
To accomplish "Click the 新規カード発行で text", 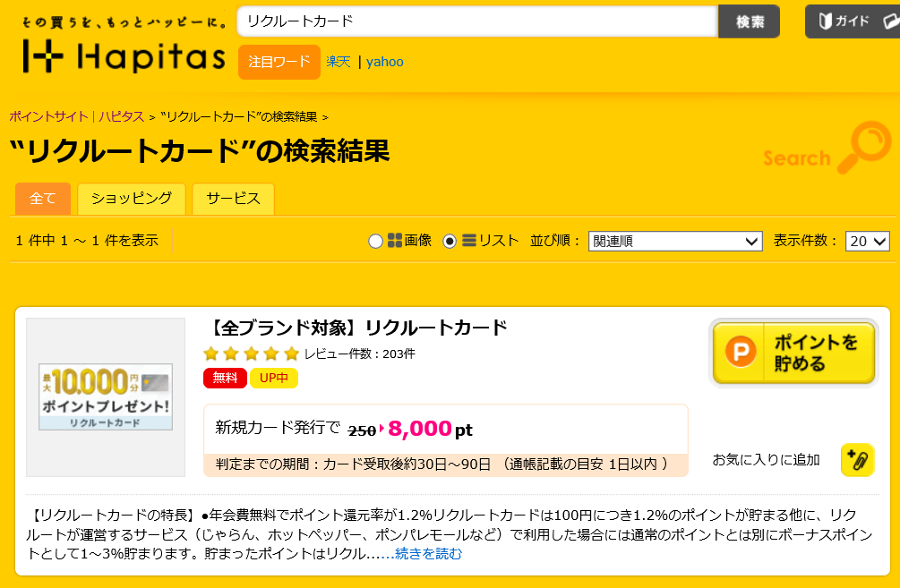I will [278, 428].
